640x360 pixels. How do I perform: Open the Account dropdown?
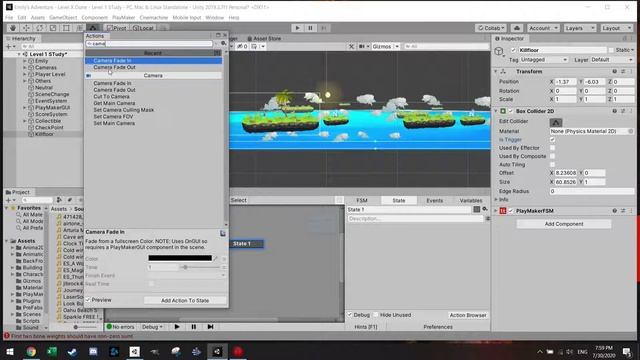coord(543,28)
